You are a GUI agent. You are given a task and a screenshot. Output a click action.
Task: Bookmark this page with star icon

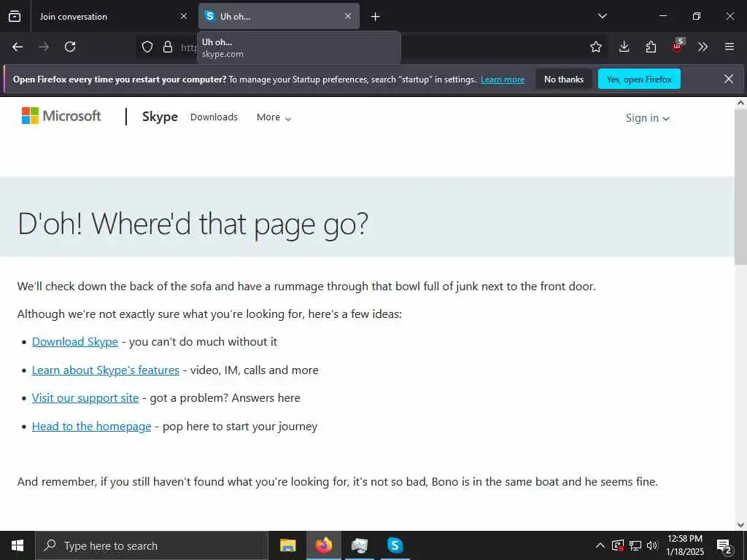coord(595,47)
